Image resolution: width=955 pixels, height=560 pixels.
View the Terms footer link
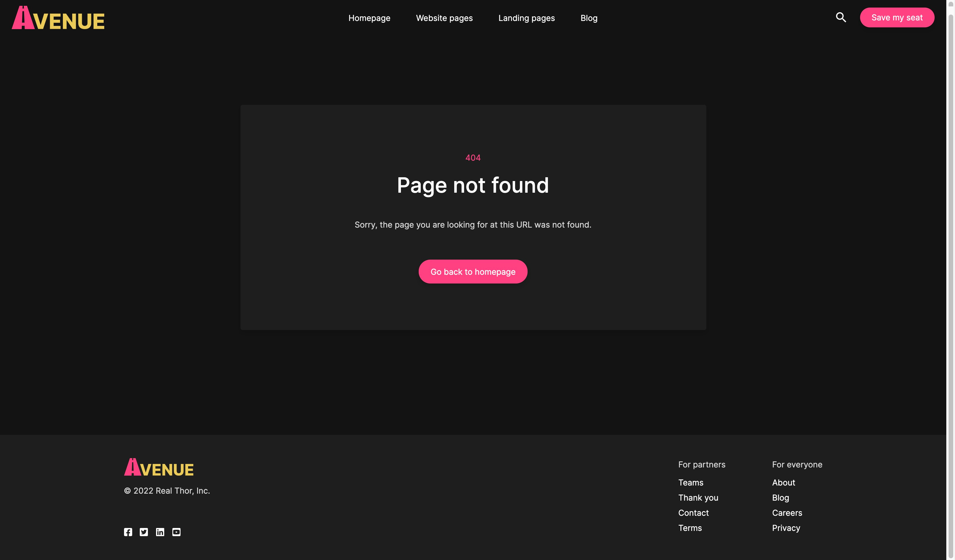tap(690, 528)
